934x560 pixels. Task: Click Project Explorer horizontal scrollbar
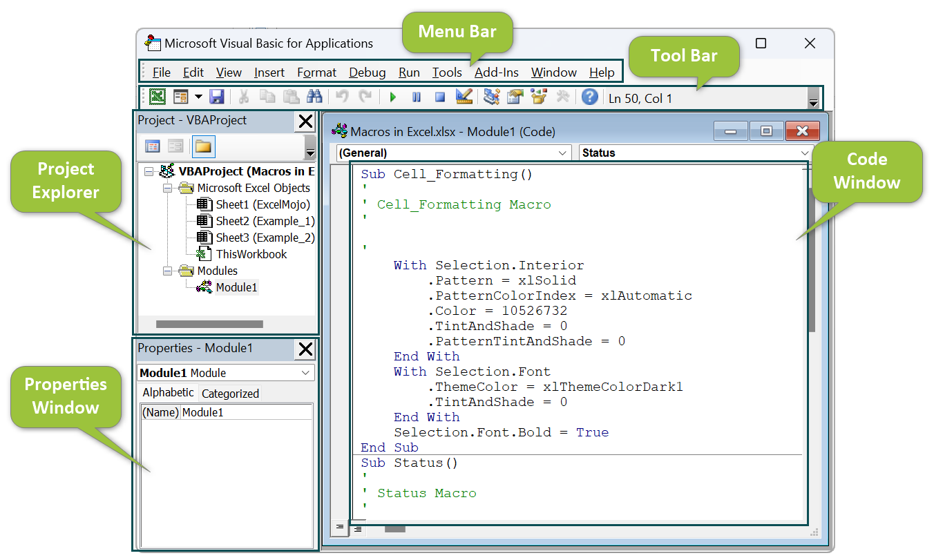pyautogui.click(x=209, y=324)
